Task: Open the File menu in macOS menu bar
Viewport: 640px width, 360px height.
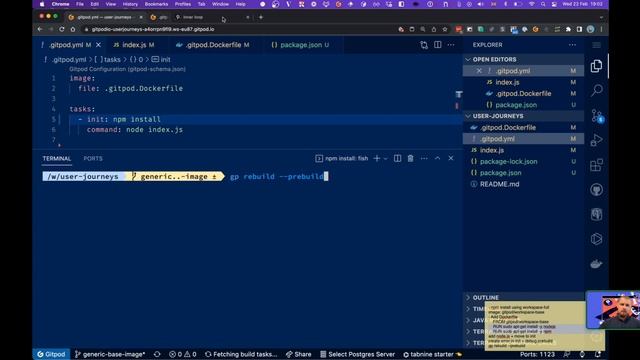Action: coord(80,4)
